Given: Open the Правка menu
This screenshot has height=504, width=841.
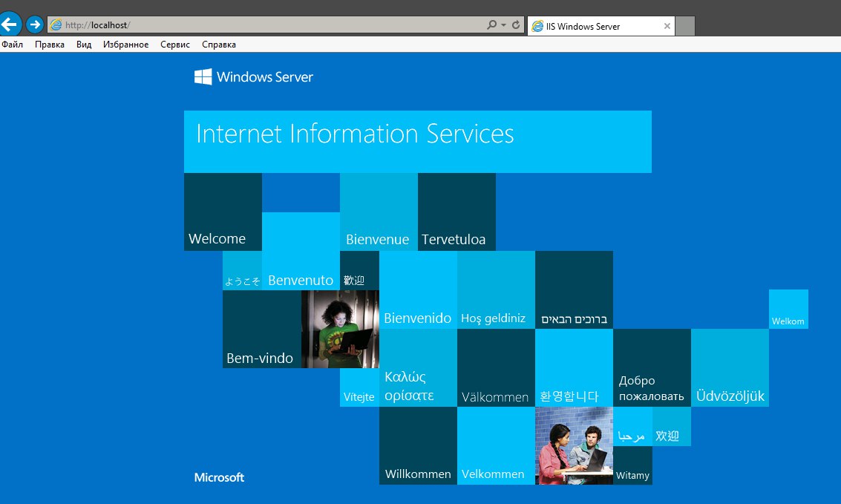Looking at the screenshot, I should coord(49,45).
